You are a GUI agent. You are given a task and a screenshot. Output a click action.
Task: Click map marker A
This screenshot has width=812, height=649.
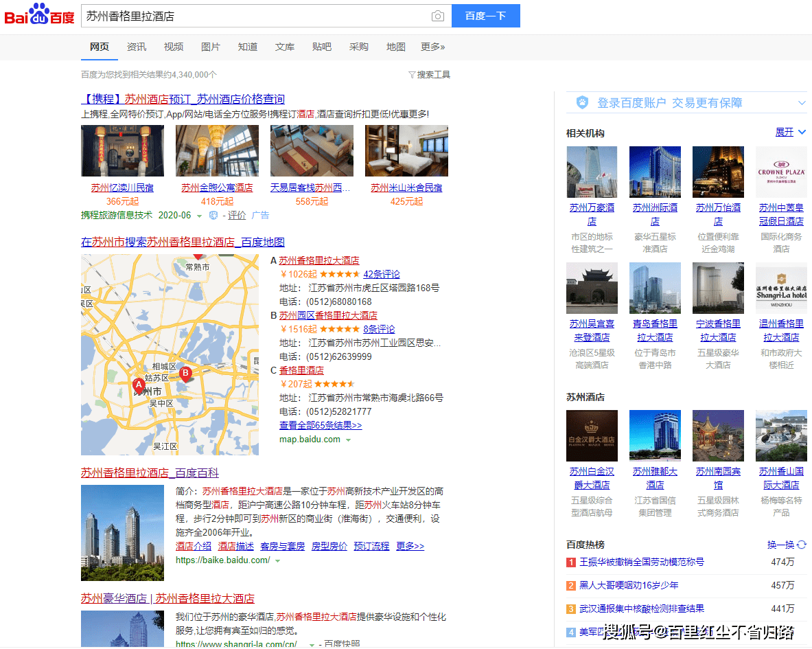[139, 385]
